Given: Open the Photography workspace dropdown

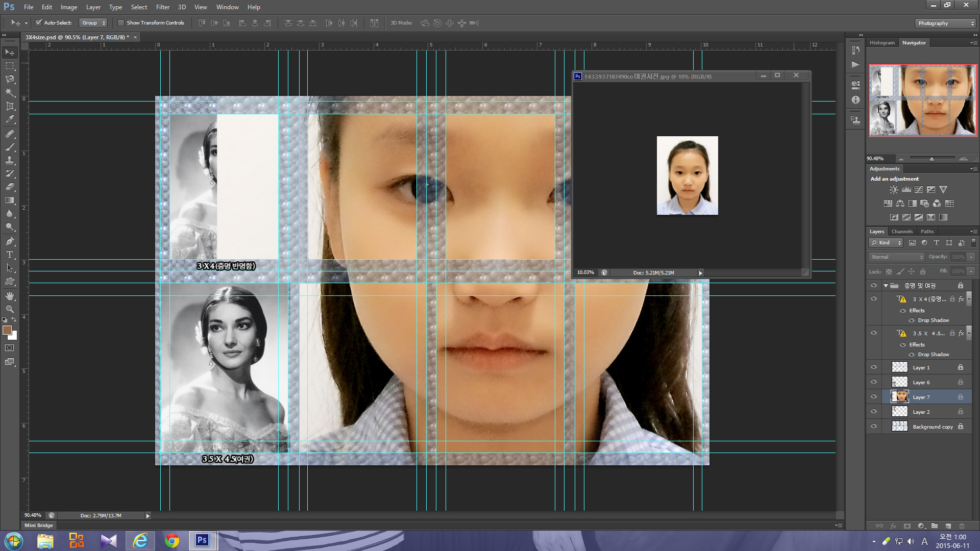Looking at the screenshot, I should [945, 23].
